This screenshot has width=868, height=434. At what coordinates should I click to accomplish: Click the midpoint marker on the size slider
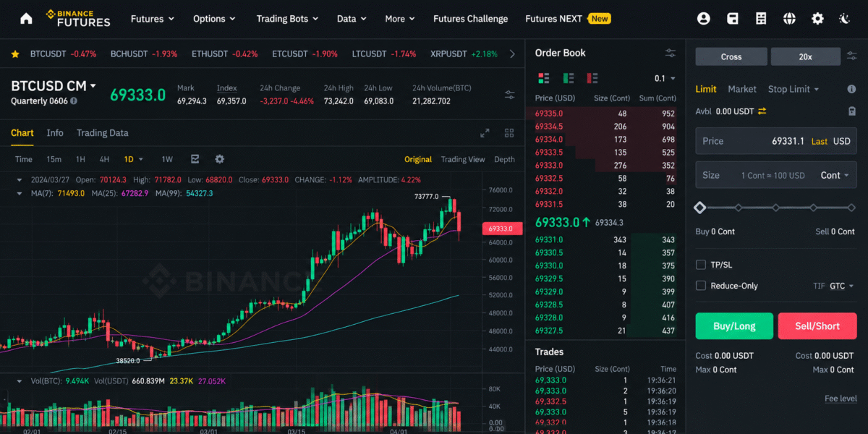click(x=776, y=208)
